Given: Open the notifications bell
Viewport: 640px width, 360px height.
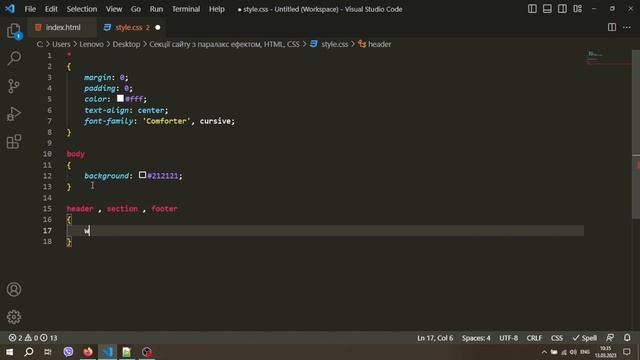Looking at the screenshot, I should pos(627,338).
